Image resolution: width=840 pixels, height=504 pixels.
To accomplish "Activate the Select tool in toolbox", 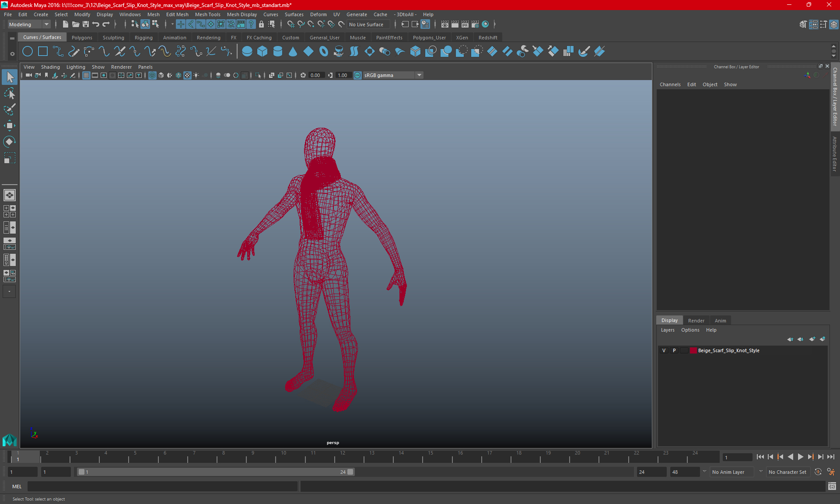I will coord(10,77).
